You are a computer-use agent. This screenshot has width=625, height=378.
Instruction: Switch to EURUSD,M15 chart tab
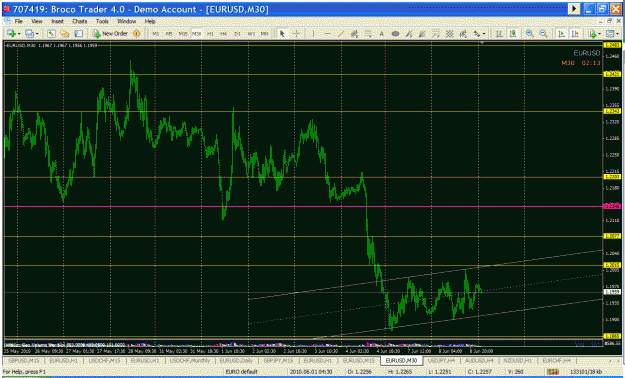[x=359, y=360]
